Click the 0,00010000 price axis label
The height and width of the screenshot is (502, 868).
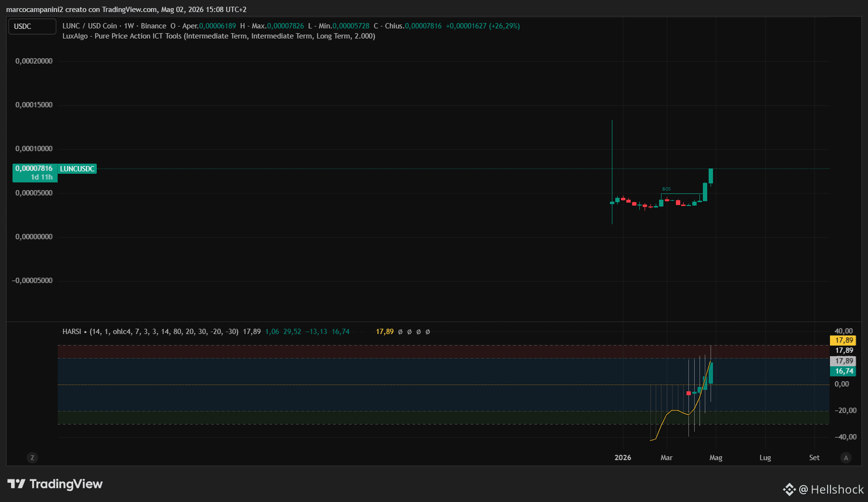(34, 149)
